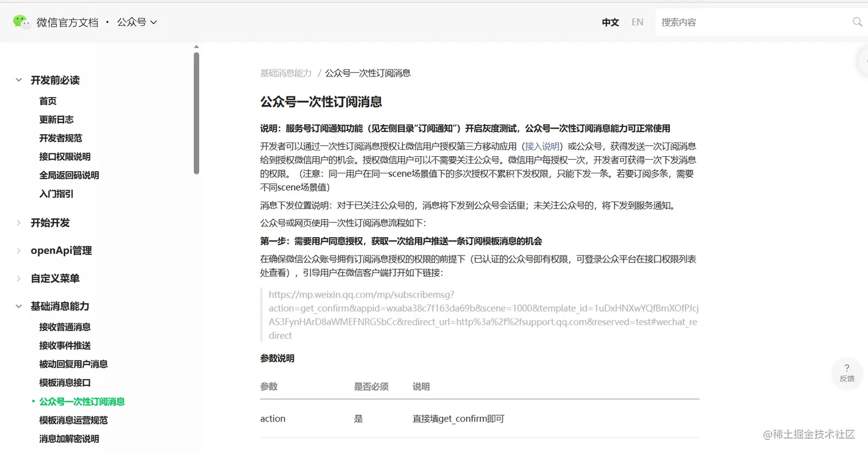Open 接口权限说明 in the sidebar
Image resolution: width=868 pixels, height=453 pixels.
(x=65, y=157)
